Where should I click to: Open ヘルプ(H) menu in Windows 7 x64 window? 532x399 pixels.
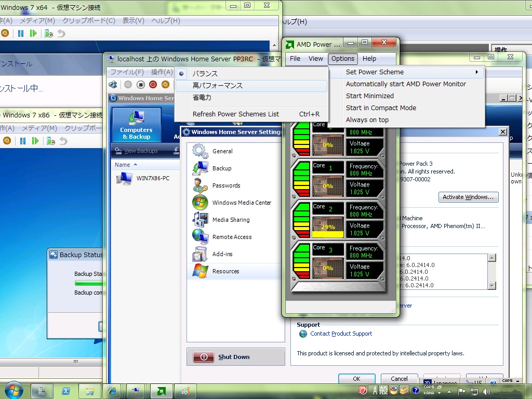tap(166, 21)
